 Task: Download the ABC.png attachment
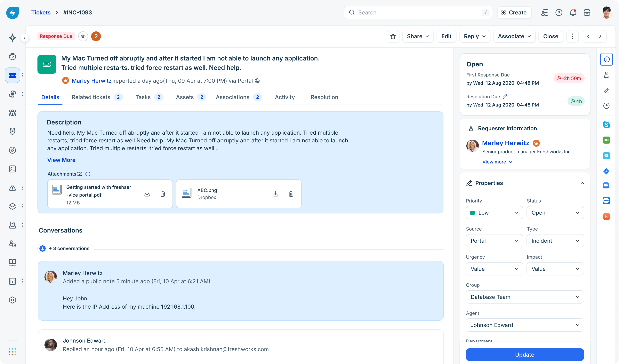click(x=275, y=194)
